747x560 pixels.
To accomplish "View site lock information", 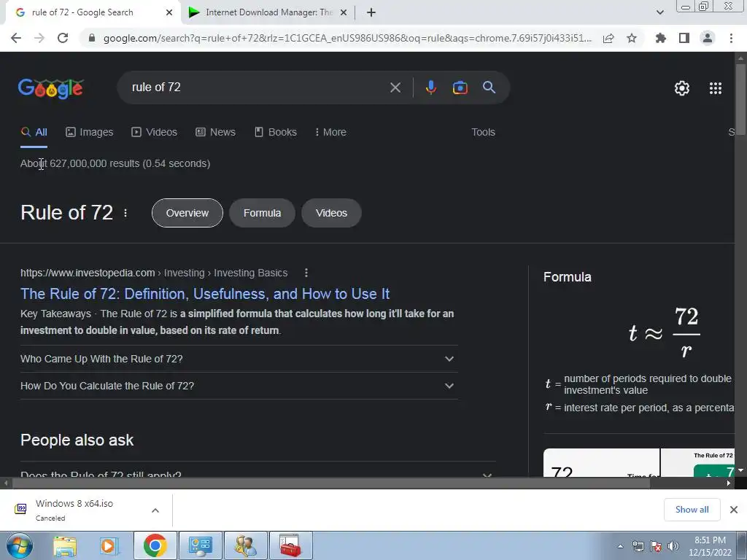I will (x=92, y=38).
